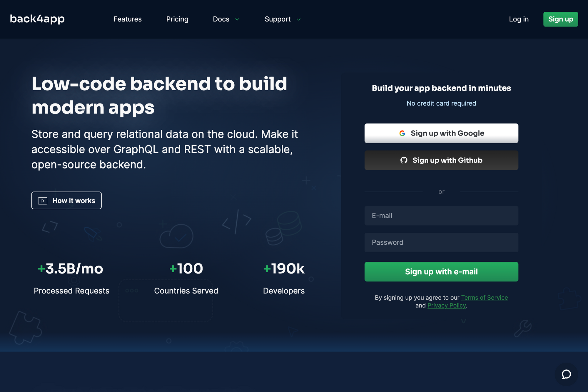Open the Support menu

278,19
